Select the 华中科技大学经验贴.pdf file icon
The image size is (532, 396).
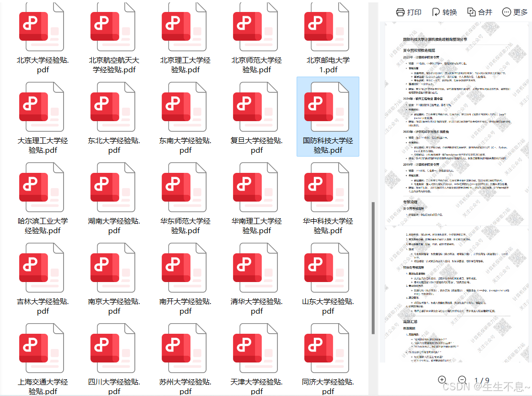326,187
